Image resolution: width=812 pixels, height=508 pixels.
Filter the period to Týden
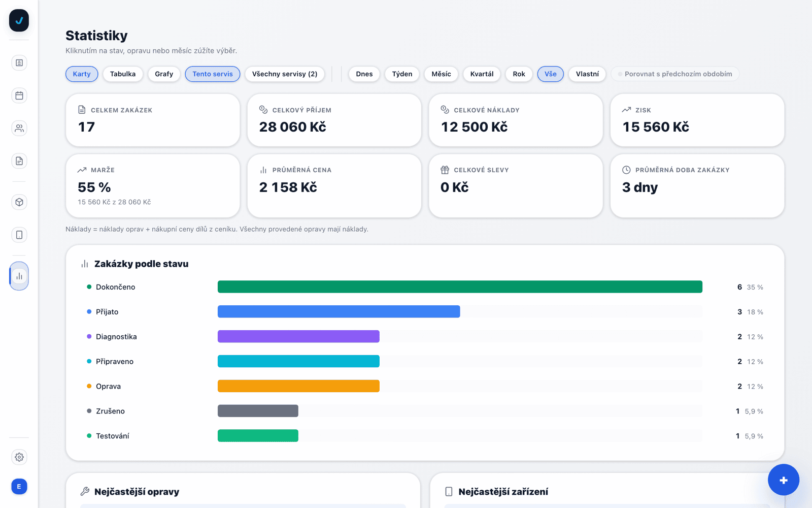pyautogui.click(x=402, y=74)
